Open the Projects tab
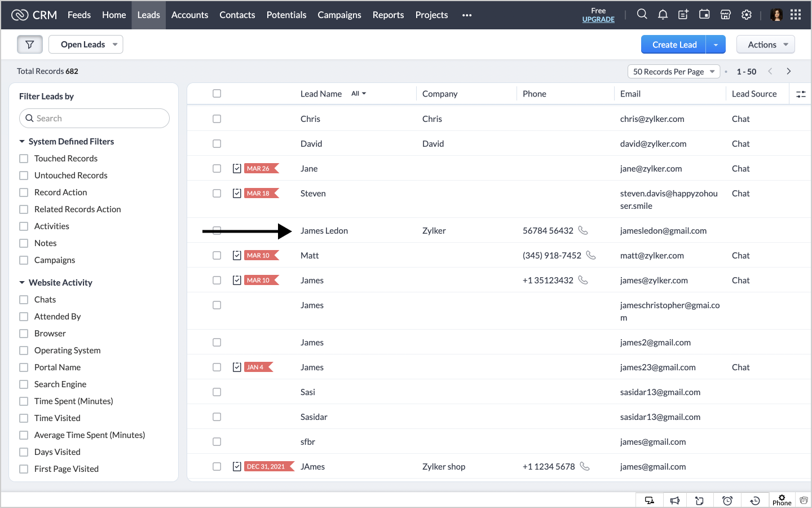The image size is (812, 508). [431, 15]
